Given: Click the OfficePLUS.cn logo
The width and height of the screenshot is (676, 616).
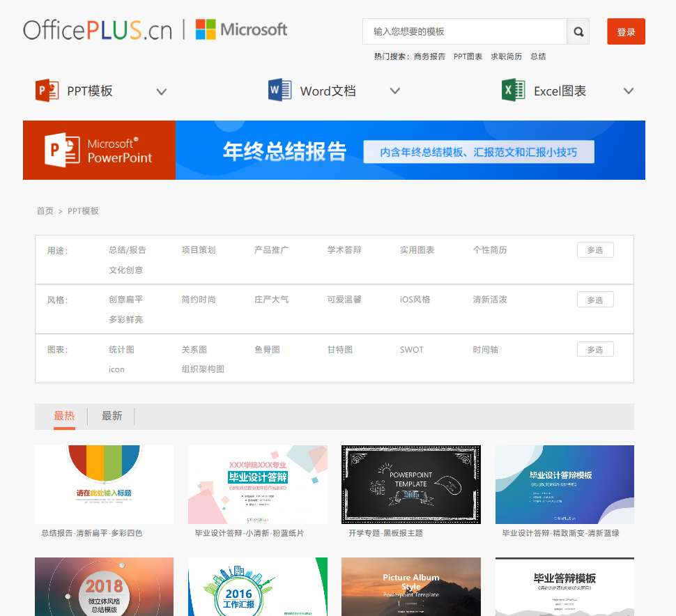Looking at the screenshot, I should [x=98, y=30].
